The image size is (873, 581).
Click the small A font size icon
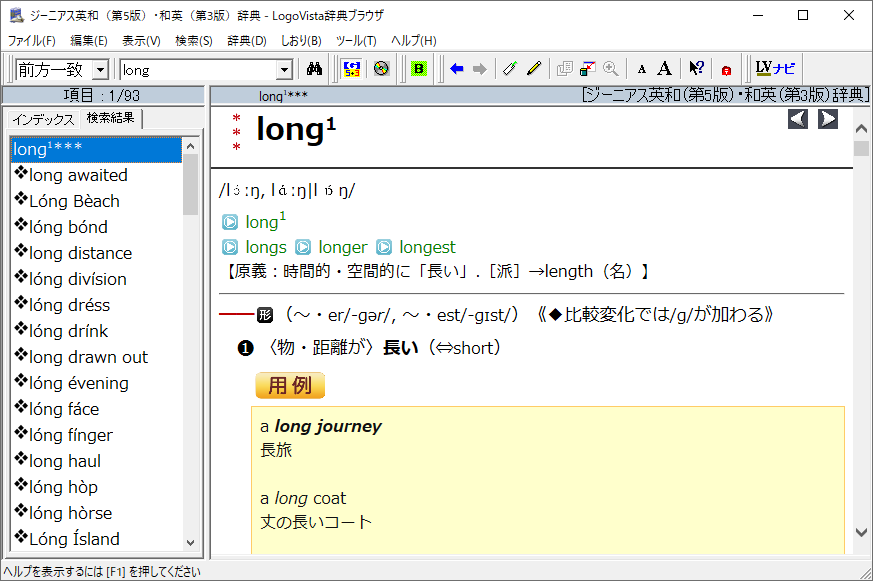coord(642,69)
